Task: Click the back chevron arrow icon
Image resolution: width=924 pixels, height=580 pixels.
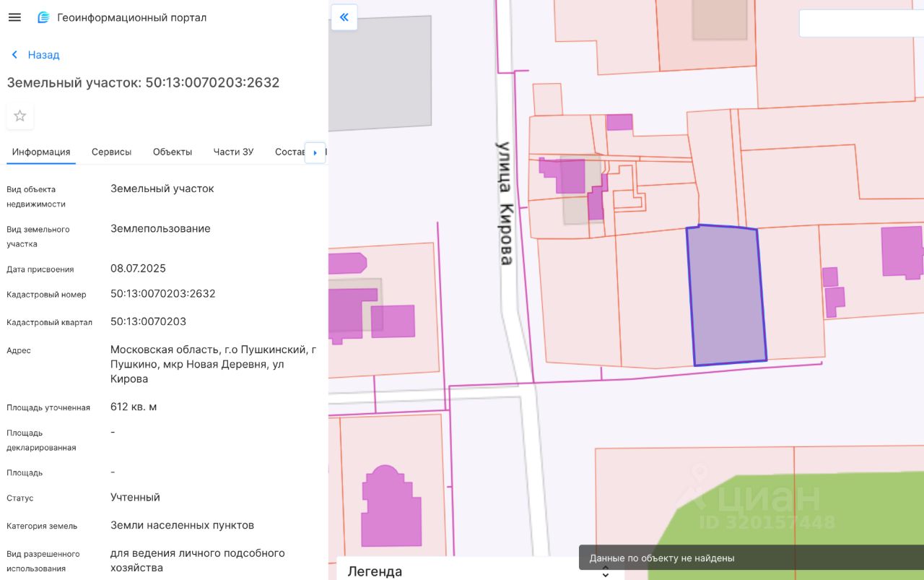Action: pyautogui.click(x=14, y=55)
